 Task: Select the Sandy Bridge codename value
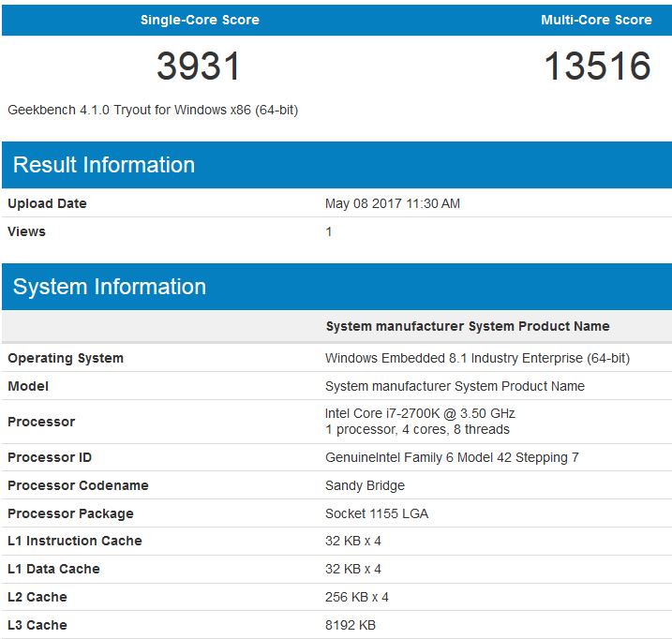click(366, 485)
